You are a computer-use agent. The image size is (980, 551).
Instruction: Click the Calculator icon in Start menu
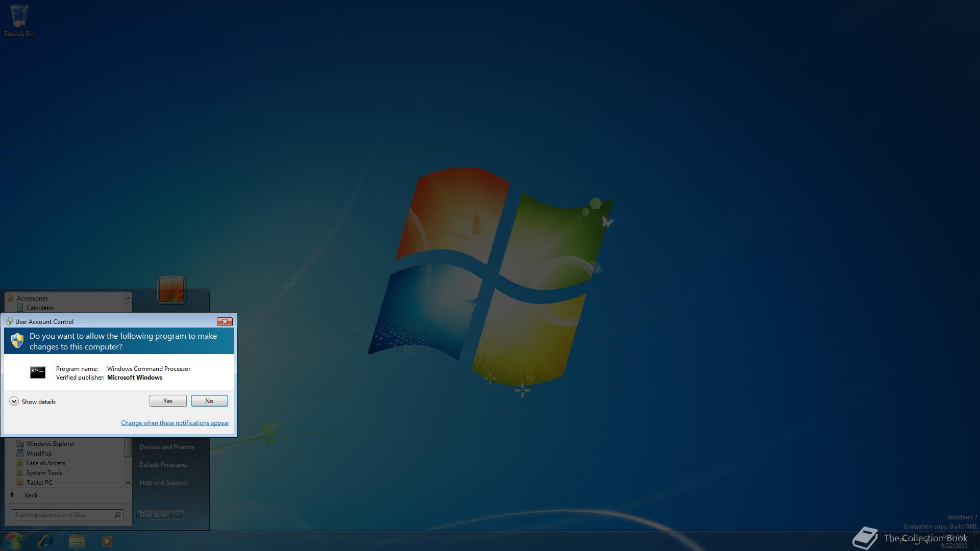coord(20,308)
